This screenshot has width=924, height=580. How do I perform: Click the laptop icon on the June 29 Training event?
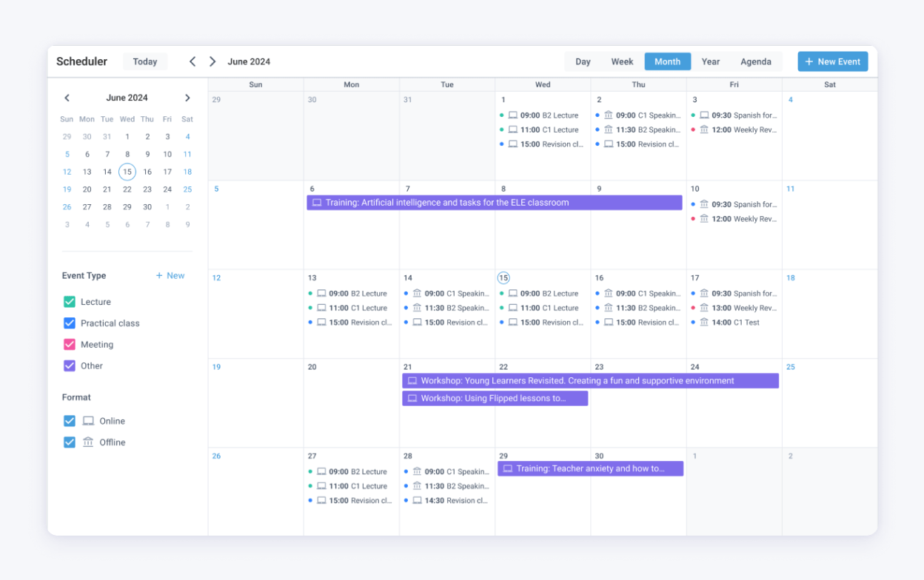coord(509,468)
